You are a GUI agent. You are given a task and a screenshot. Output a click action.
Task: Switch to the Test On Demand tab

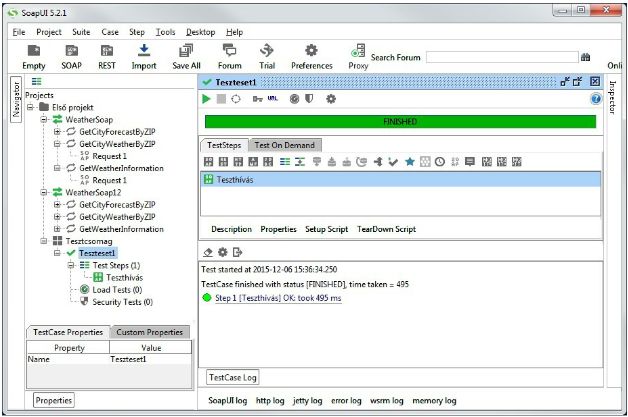[284, 145]
